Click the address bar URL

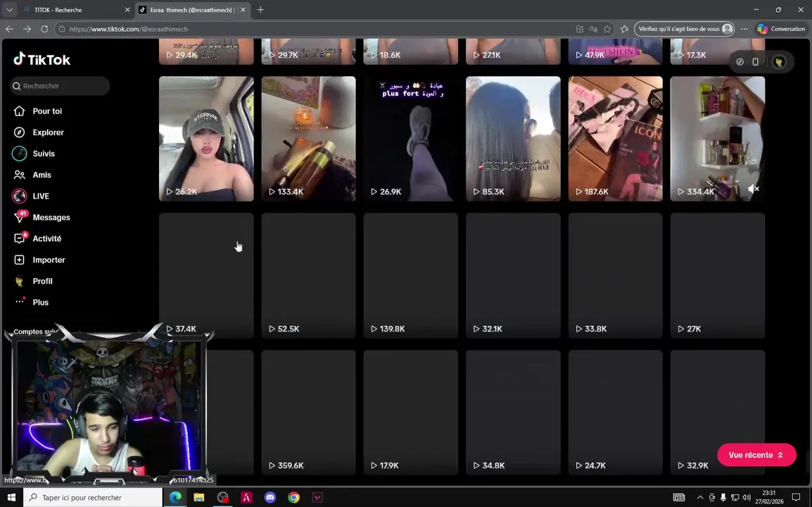coord(129,29)
